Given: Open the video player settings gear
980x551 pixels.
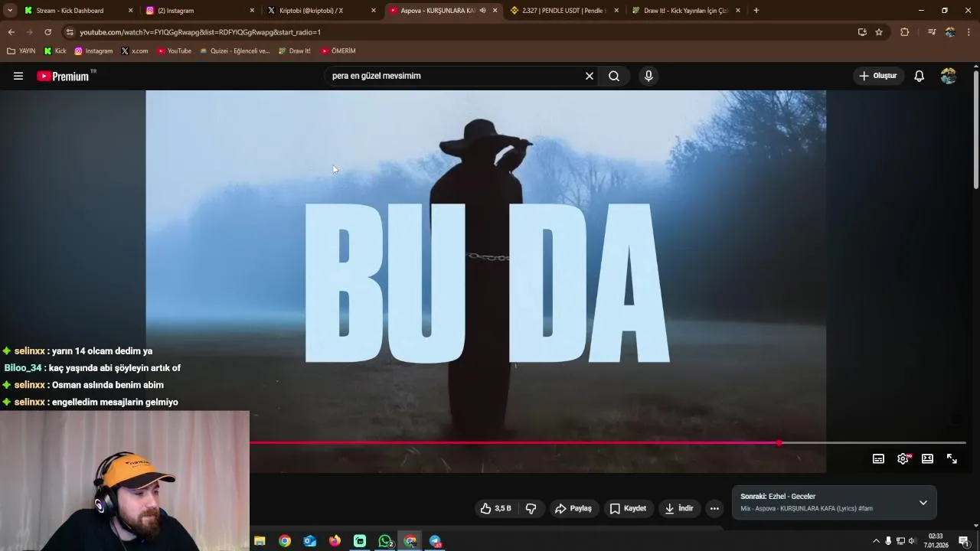Looking at the screenshot, I should click(903, 458).
